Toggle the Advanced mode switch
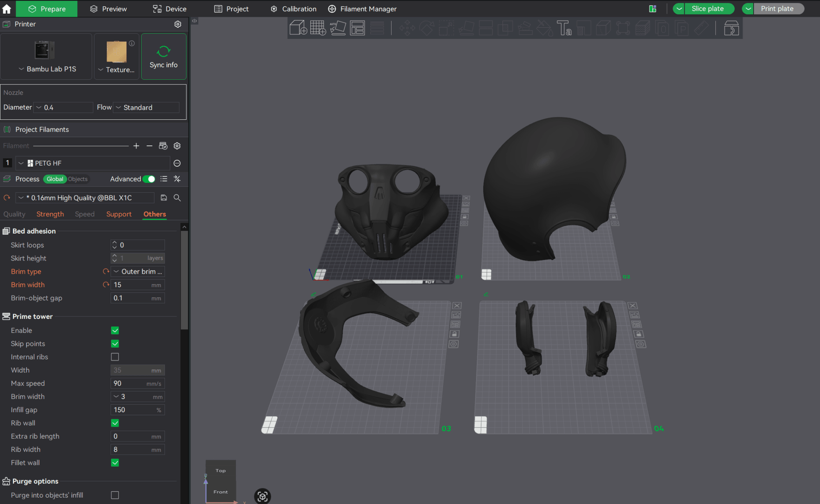Viewport: 820px width, 504px height. pos(149,179)
